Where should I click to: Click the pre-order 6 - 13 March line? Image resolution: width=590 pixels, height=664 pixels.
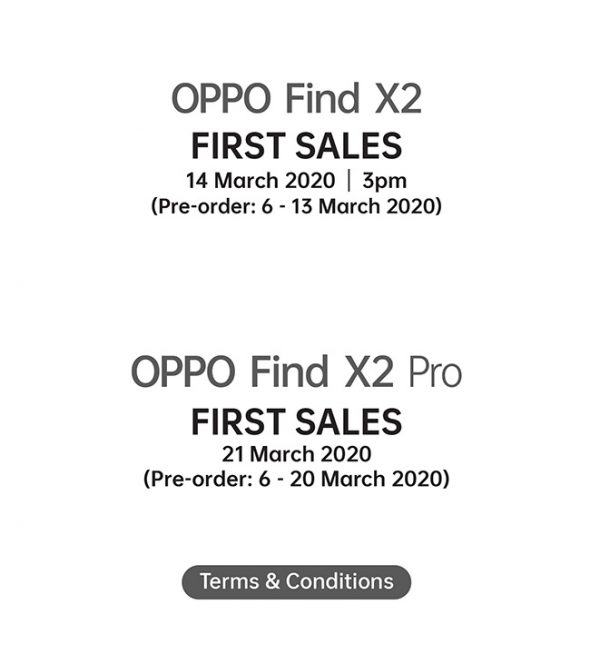[296, 207]
